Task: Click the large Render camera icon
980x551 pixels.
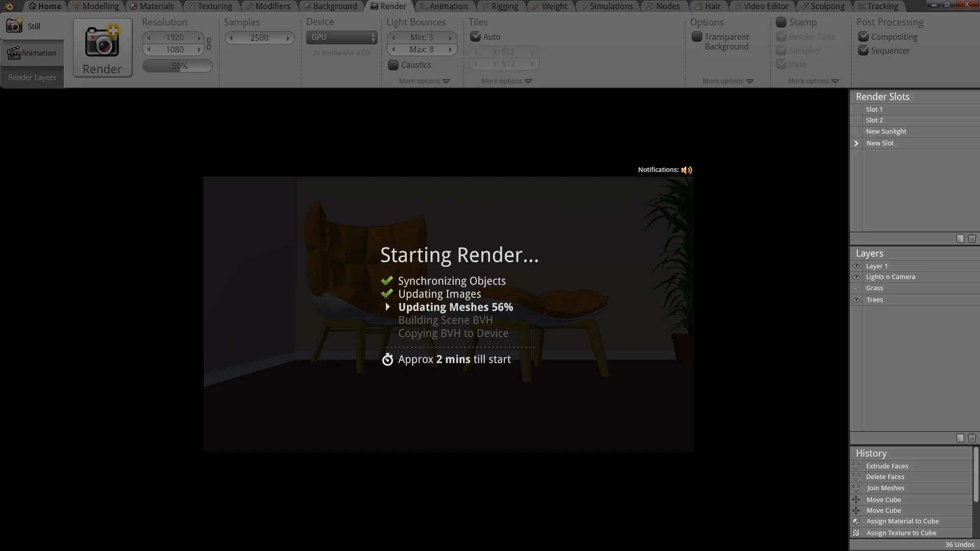Action: click(102, 42)
